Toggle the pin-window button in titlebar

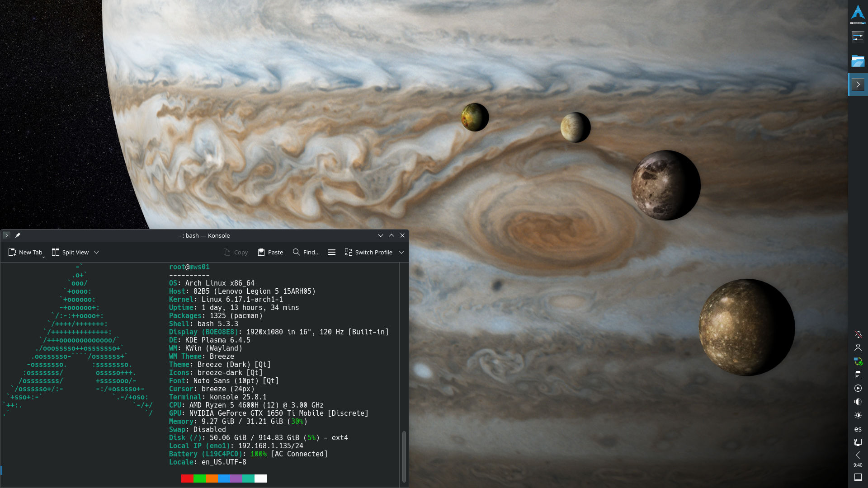[x=18, y=235]
